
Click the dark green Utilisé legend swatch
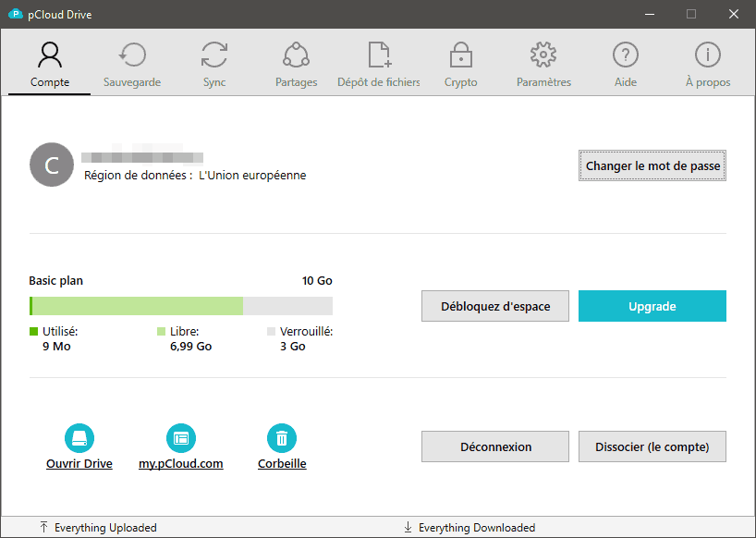coord(34,331)
